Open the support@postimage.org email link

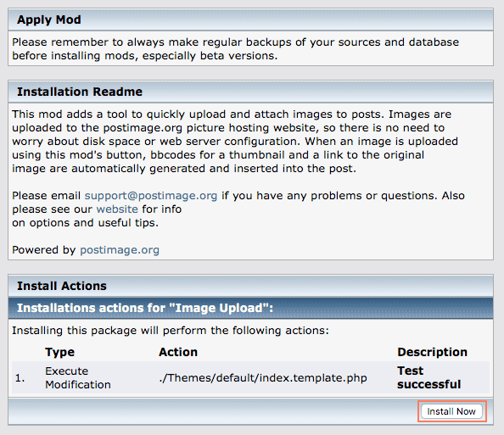151,196
